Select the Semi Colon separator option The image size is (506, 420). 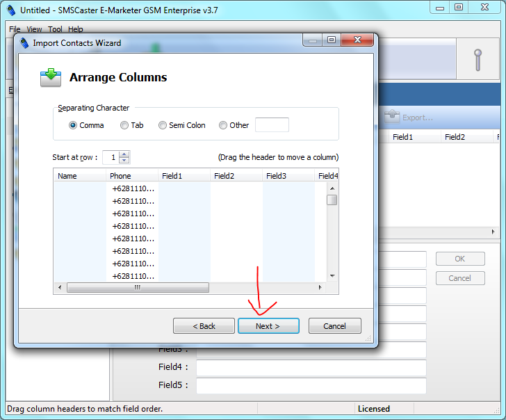tap(163, 125)
